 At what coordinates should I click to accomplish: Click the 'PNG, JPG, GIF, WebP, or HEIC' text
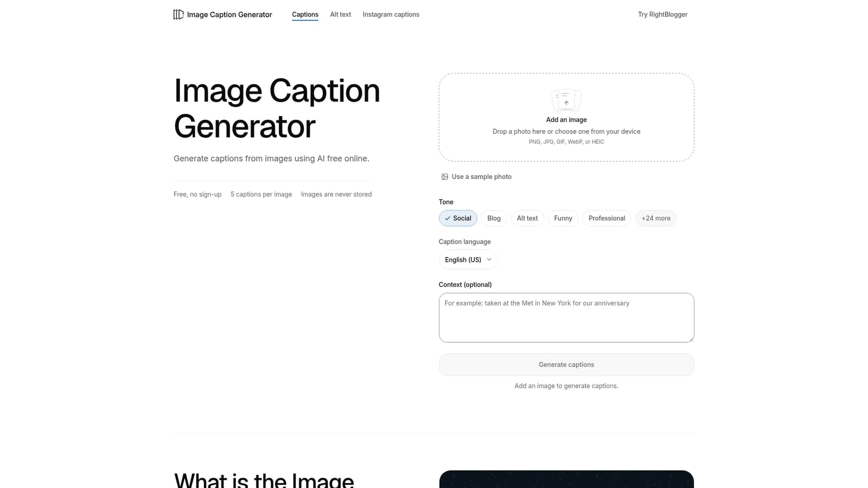(566, 142)
